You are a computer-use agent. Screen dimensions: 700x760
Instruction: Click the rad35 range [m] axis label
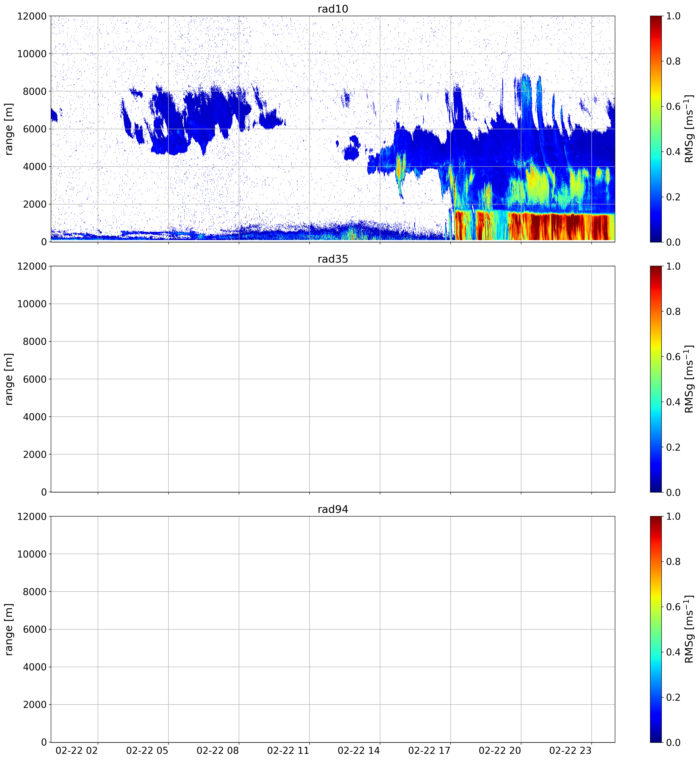pyautogui.click(x=9, y=379)
